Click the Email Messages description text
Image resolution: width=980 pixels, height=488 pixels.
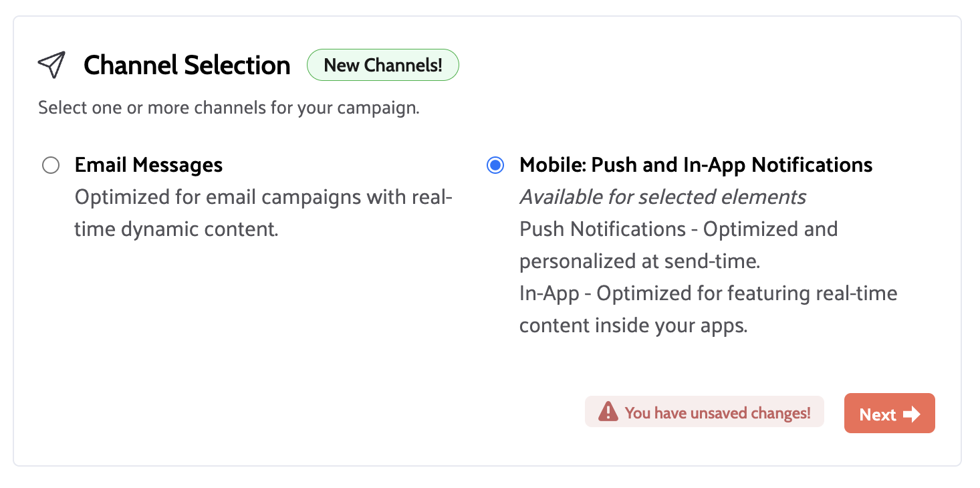pos(263,213)
